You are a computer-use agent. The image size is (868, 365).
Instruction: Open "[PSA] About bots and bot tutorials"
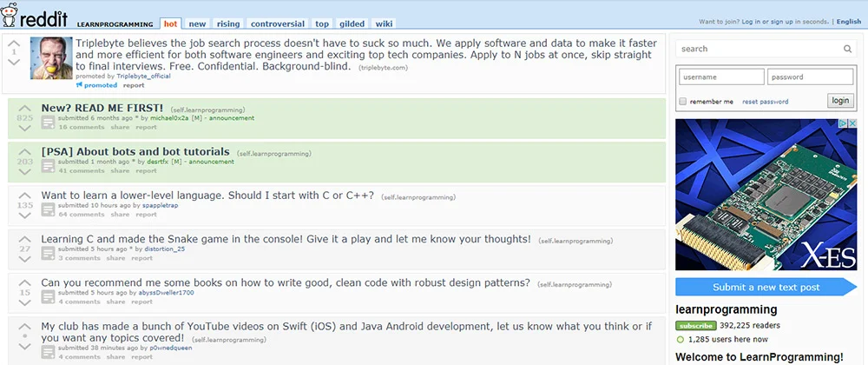click(x=135, y=152)
